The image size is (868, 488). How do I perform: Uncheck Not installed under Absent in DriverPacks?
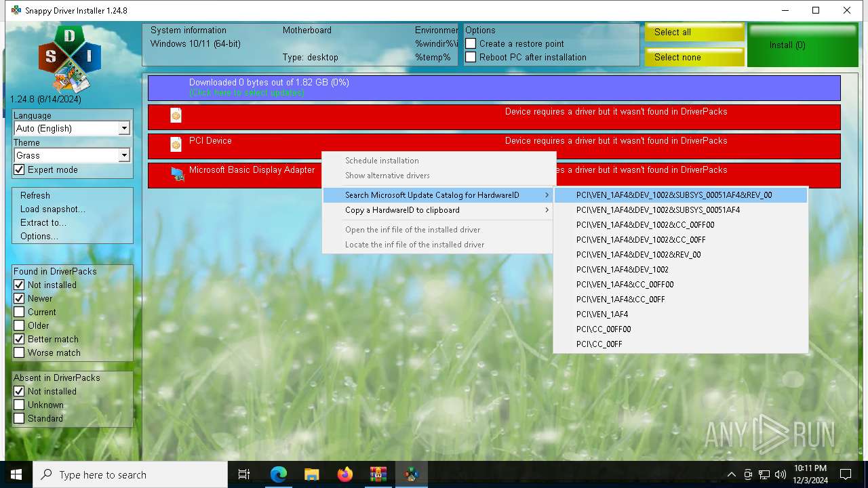(19, 391)
